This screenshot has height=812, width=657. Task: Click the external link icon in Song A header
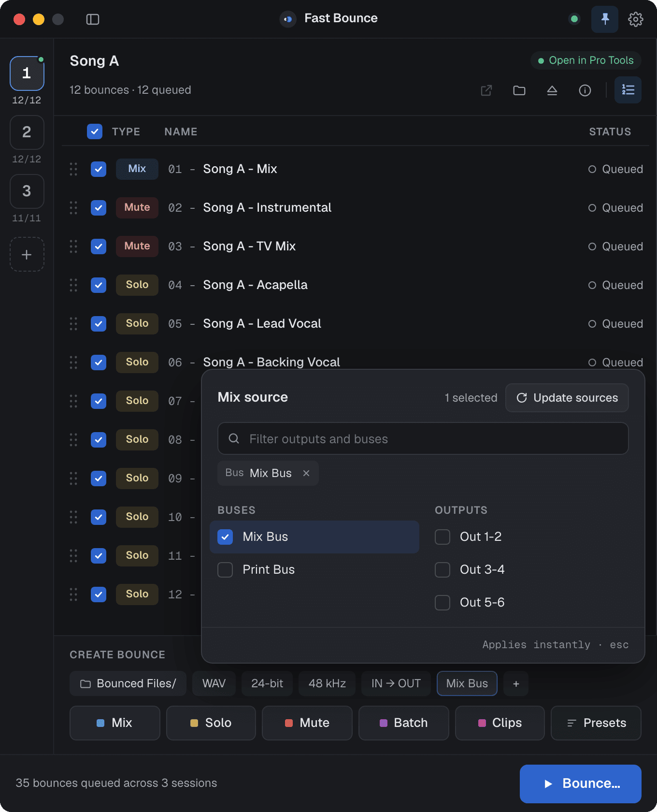tap(486, 90)
